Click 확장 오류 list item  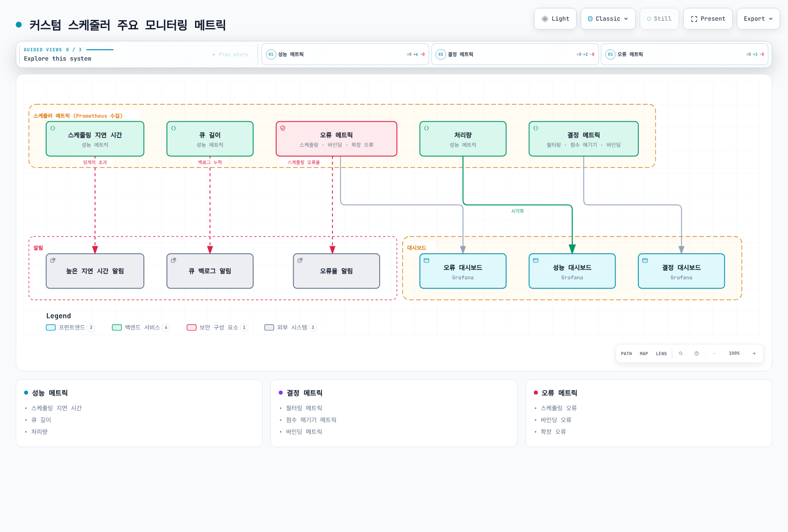pos(554,432)
